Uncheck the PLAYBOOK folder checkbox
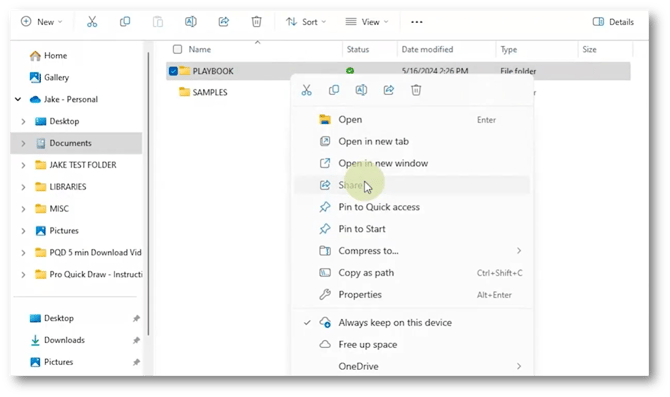 173,71
